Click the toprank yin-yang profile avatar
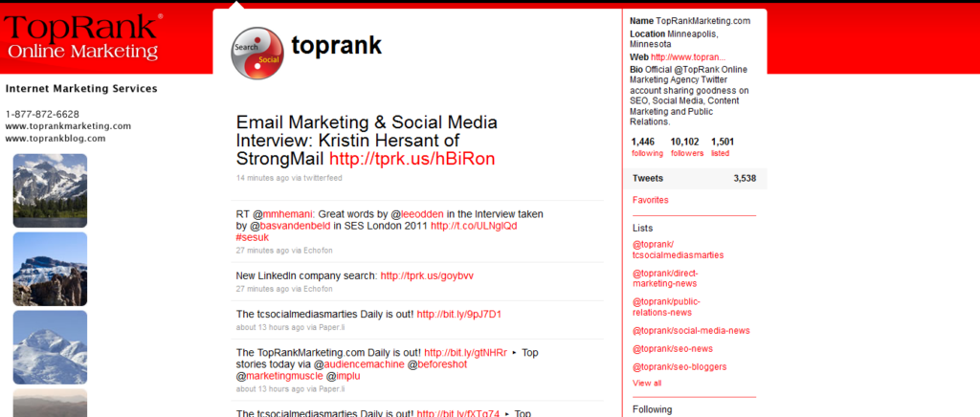 [258, 55]
